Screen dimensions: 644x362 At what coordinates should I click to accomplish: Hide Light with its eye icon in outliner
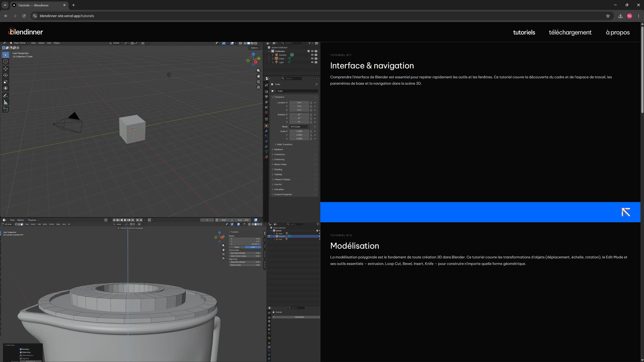312,62
